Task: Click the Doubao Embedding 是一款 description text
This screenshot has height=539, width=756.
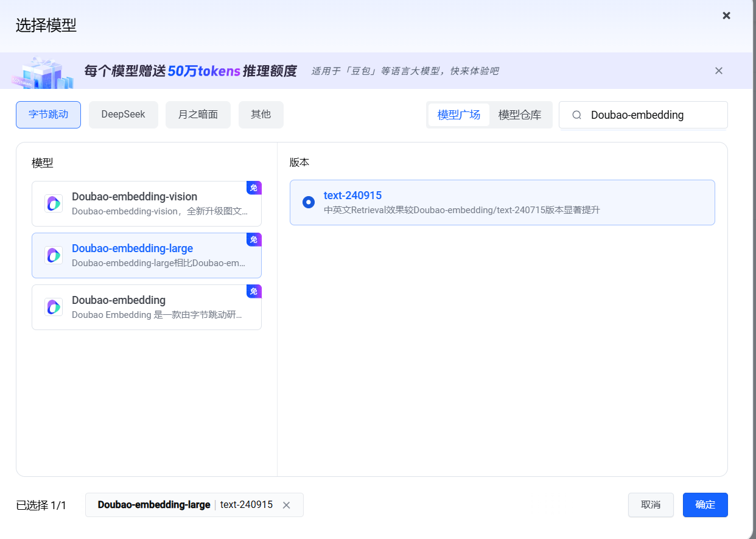Action: point(156,315)
